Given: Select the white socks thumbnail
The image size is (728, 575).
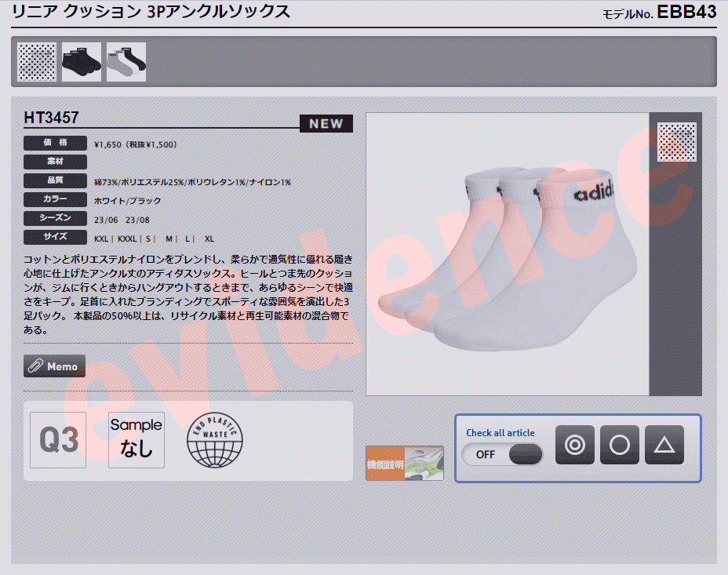Looking at the screenshot, I should [x=126, y=61].
